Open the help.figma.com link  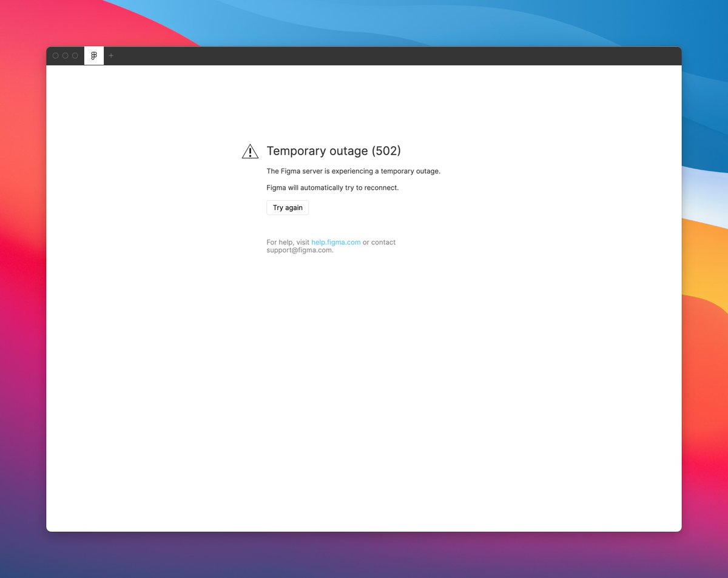pos(335,242)
